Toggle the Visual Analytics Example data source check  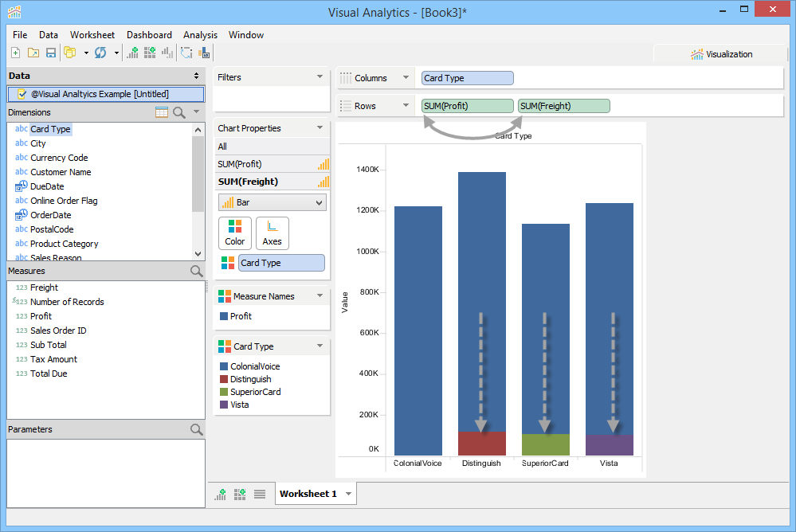tap(22, 94)
